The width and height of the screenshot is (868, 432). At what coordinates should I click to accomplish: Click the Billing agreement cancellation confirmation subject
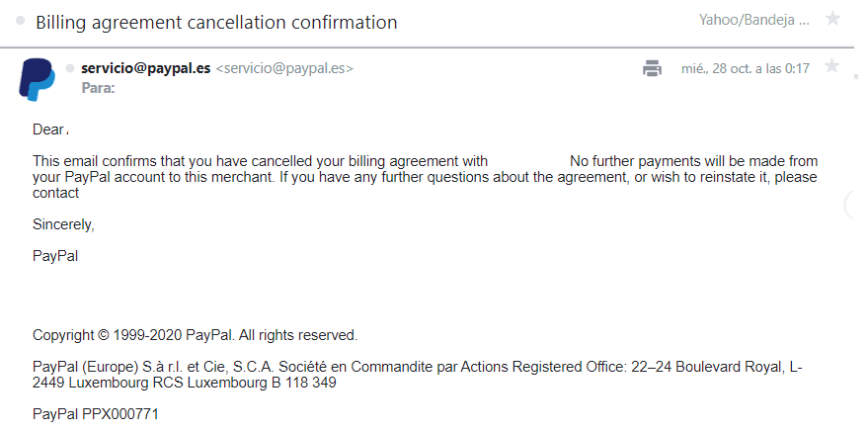[216, 22]
